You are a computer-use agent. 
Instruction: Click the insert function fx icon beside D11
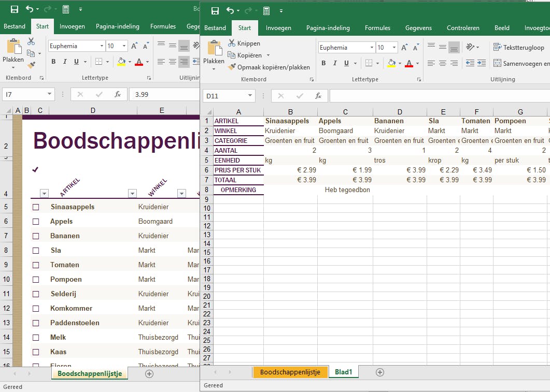point(318,96)
